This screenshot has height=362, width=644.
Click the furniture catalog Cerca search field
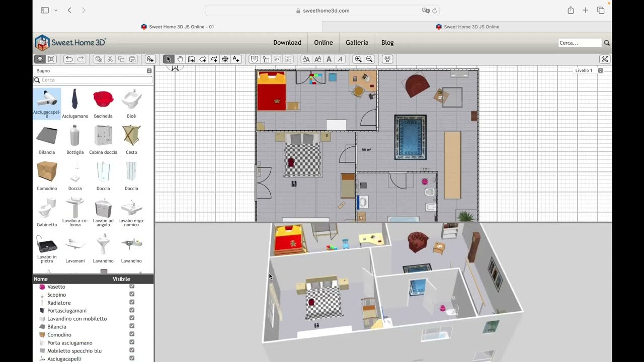93,80
